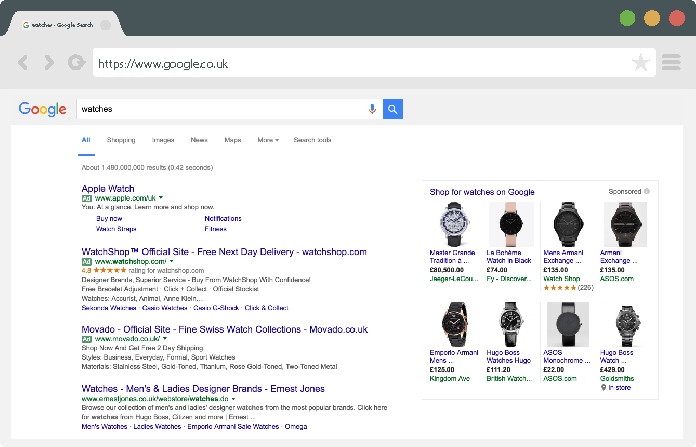Open the Sekonda Watches sitelink
The height and width of the screenshot is (447, 696).
[109, 308]
